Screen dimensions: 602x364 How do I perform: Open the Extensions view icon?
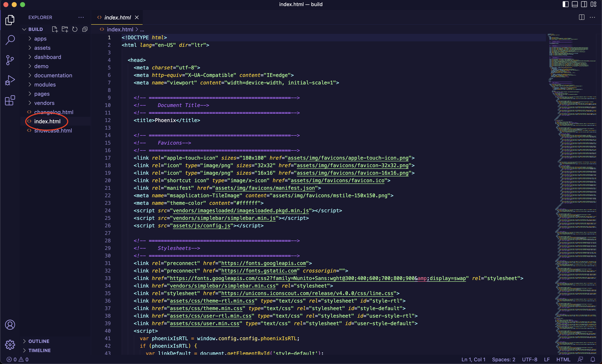10,100
